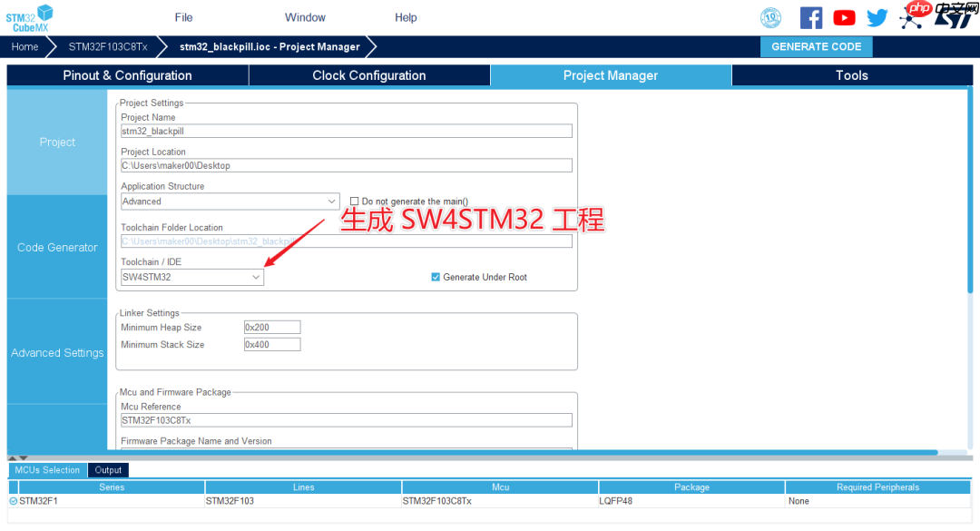Toggle Do not generate the main() checkbox
This screenshot has width=980, height=531.
(355, 202)
